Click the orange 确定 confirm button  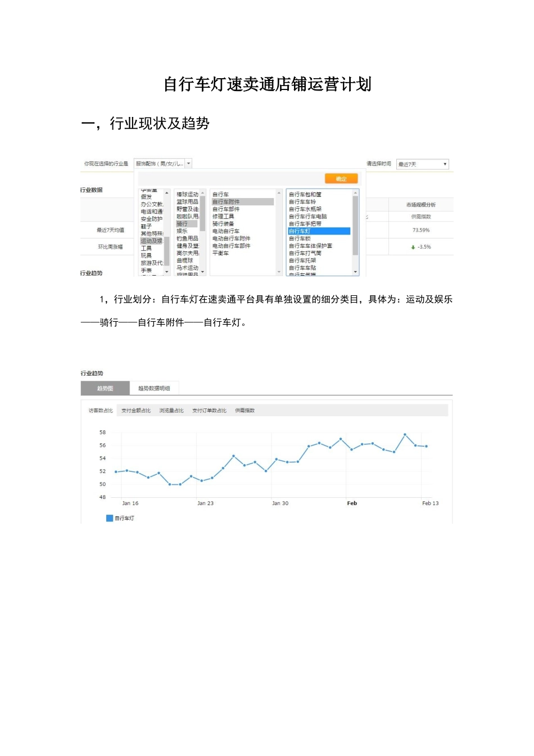pos(341,179)
